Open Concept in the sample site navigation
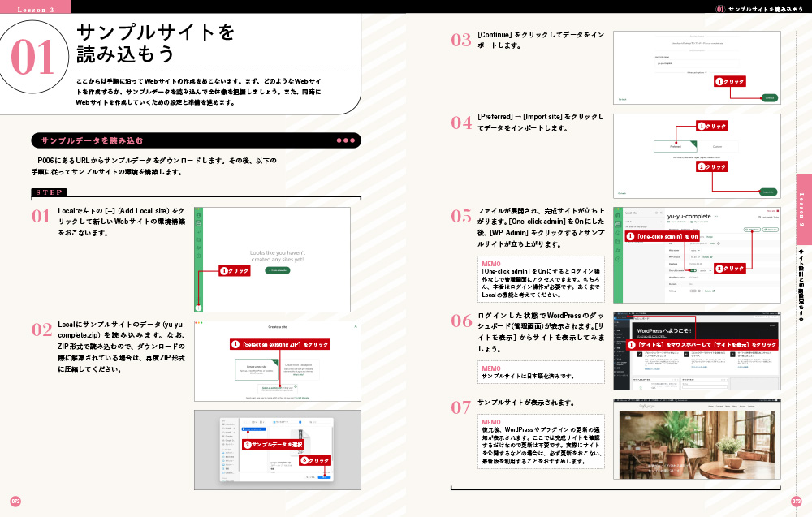This screenshot has width=812, height=517. tap(719, 407)
